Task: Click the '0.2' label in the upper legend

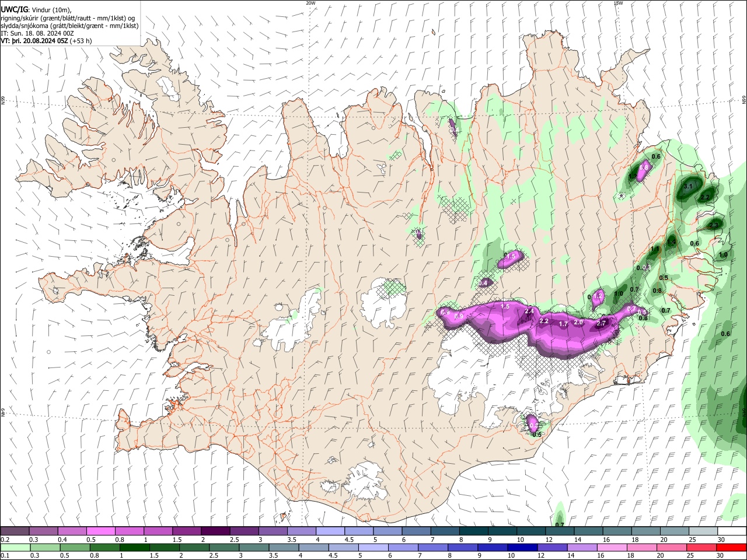Action: point(5,540)
